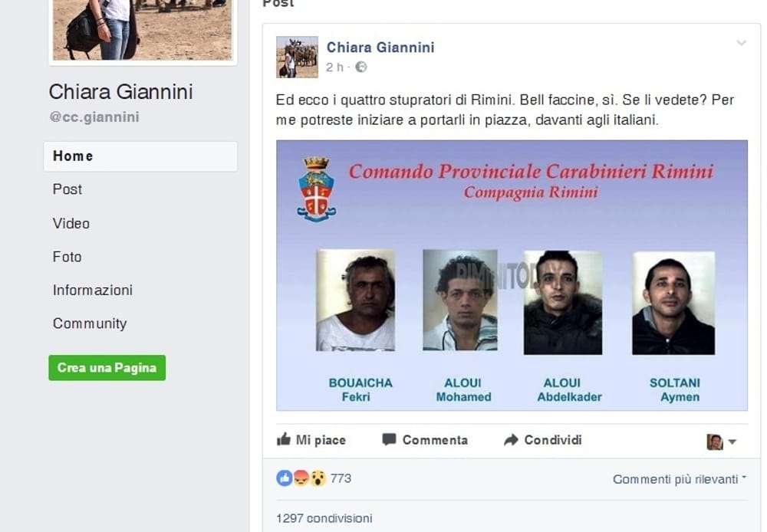Select the Home tab in sidebar
The width and height of the screenshot is (767, 532).
point(140,156)
